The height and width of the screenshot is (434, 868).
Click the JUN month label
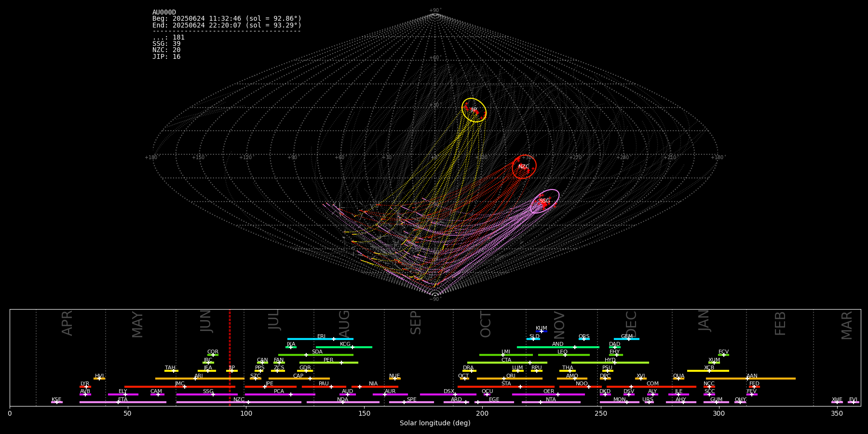pos(206,321)
